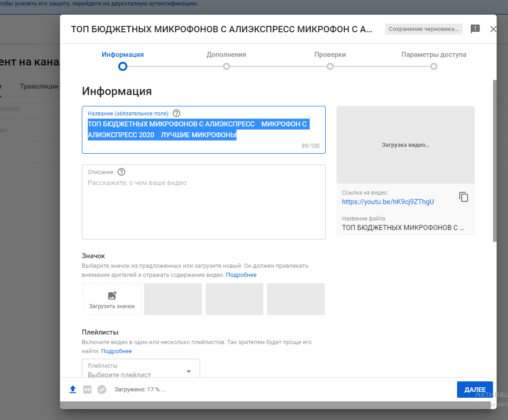Screen dimensions: 508x420
Task: Click the dialog vertical scrollbar
Action: (494, 160)
